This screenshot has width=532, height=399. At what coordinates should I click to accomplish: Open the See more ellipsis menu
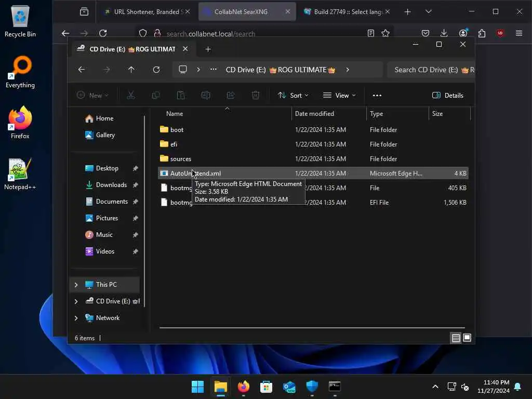click(377, 96)
